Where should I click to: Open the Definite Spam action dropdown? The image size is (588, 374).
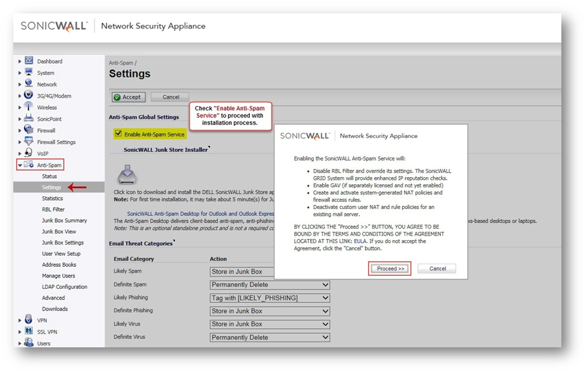click(x=270, y=284)
